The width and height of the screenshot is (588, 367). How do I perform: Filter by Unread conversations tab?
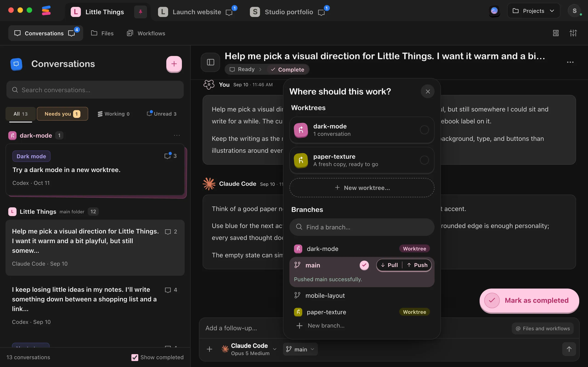click(161, 114)
